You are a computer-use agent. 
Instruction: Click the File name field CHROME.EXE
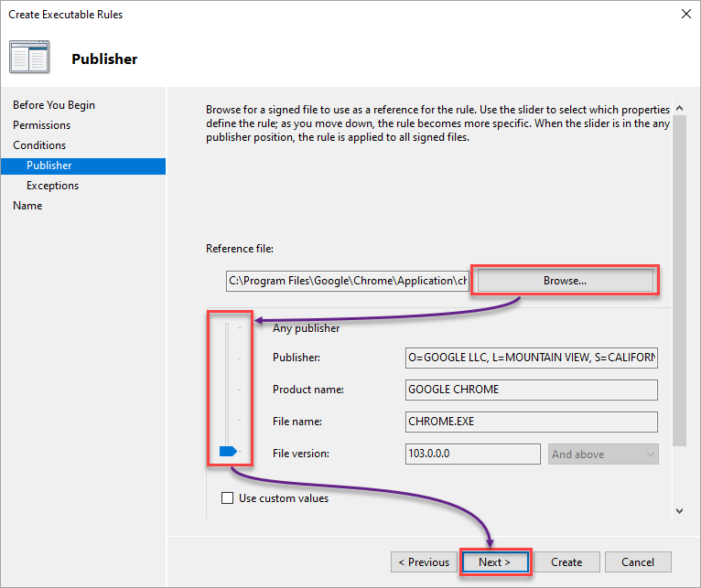531,422
